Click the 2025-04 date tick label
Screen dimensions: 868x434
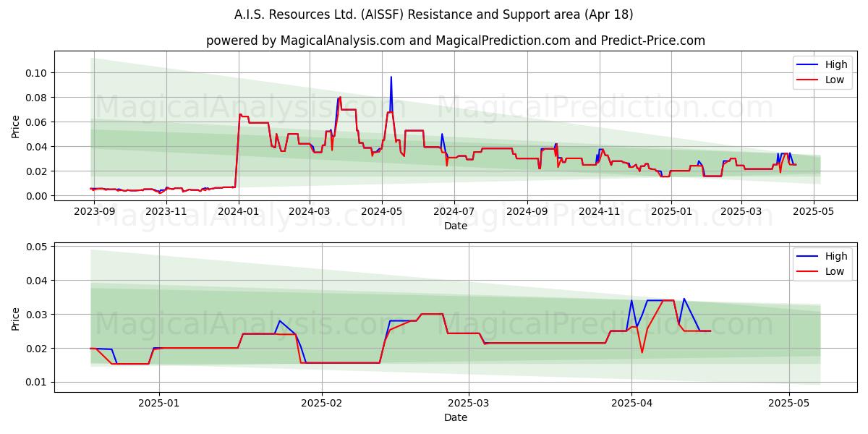click(x=631, y=403)
